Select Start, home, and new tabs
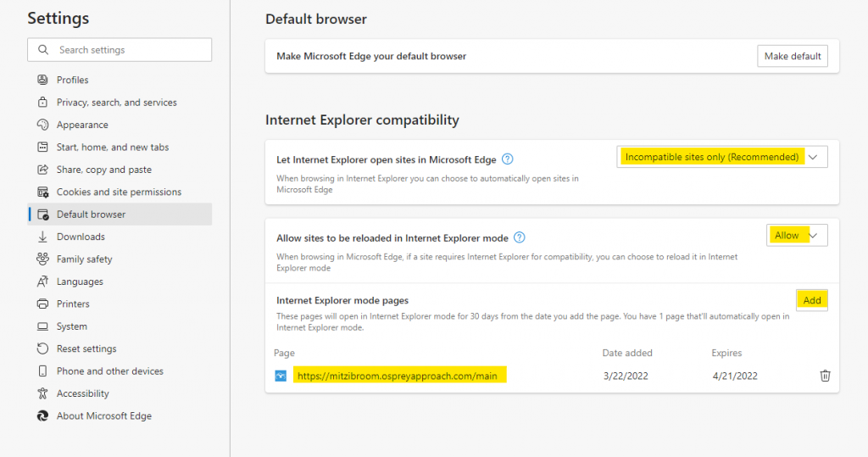The image size is (868, 457). click(120, 147)
